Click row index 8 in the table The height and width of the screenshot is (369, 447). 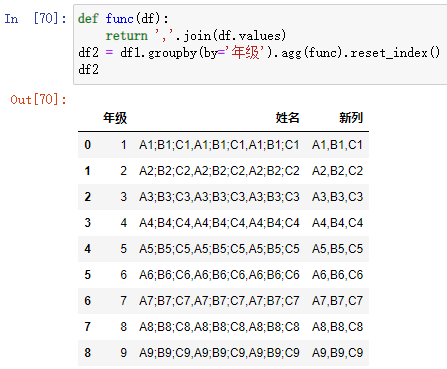pos(87,353)
